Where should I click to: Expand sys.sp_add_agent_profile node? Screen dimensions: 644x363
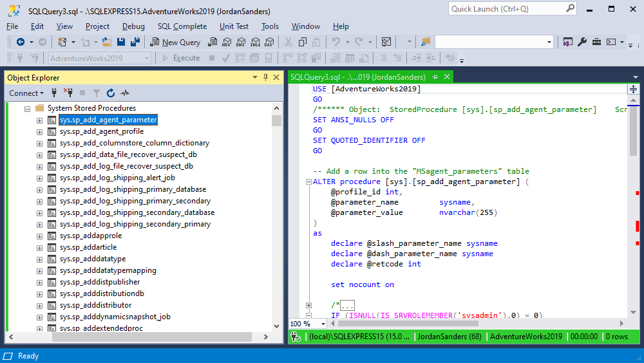point(39,132)
